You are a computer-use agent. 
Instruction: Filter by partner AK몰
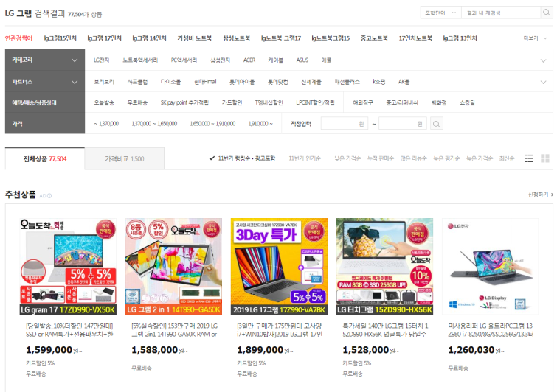tap(404, 82)
